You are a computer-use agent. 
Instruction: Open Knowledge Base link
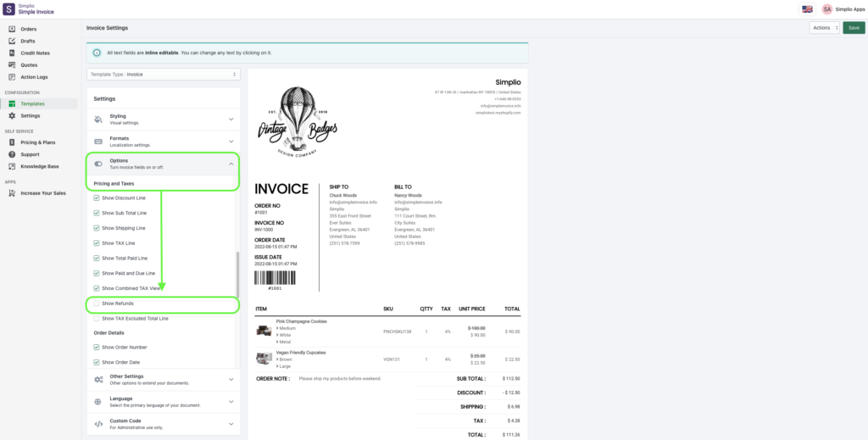(x=40, y=166)
